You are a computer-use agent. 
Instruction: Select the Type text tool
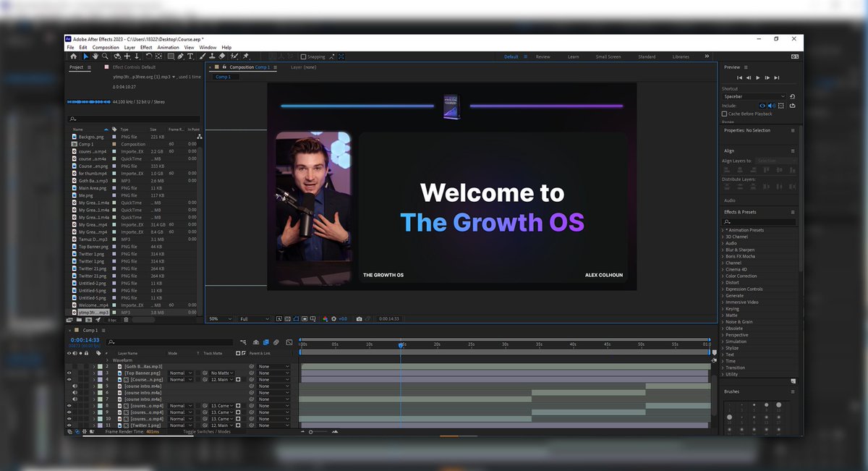coord(190,56)
